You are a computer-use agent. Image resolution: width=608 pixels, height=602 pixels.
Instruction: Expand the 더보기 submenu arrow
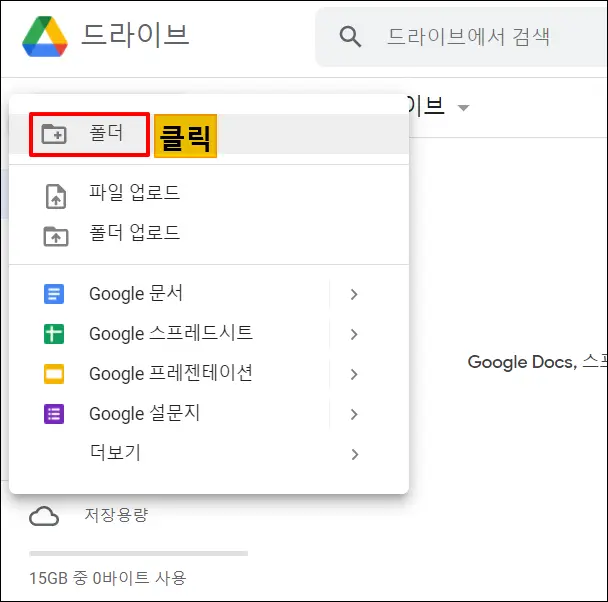pyautogui.click(x=354, y=454)
